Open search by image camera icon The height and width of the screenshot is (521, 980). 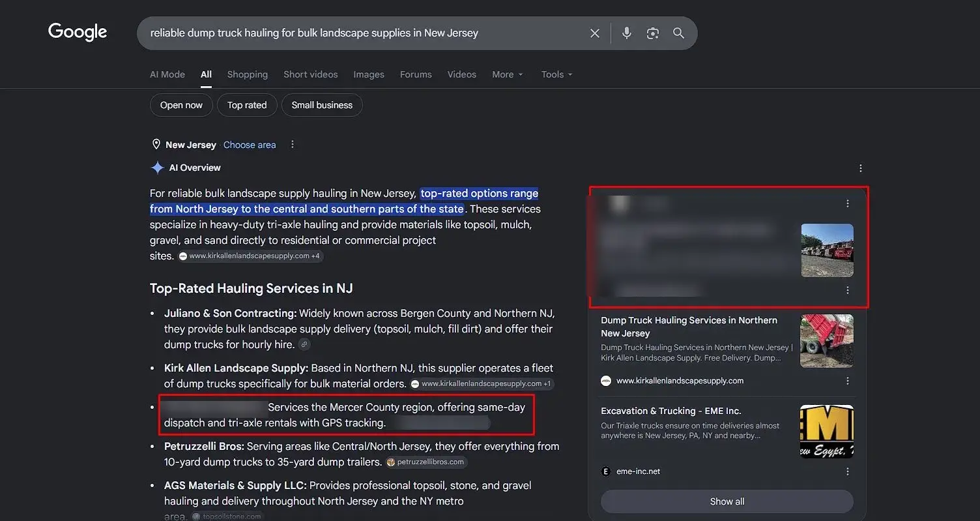(x=653, y=33)
